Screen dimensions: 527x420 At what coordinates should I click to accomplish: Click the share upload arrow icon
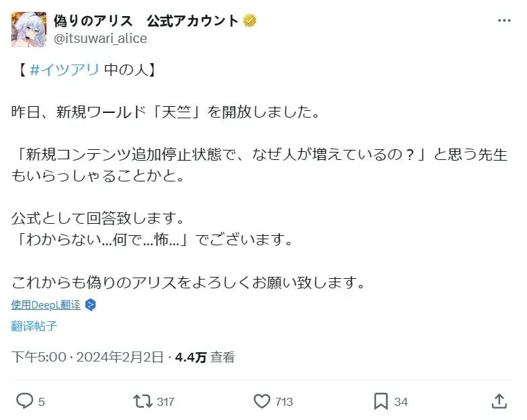point(499,401)
